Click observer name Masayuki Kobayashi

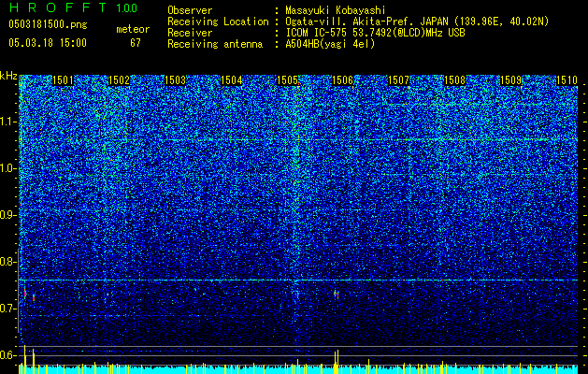[x=336, y=10]
